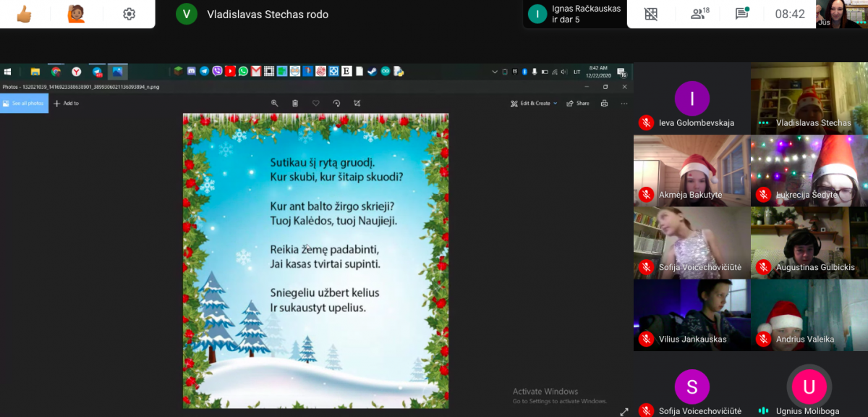Image resolution: width=868 pixels, height=417 pixels.
Task: Rotate the photo
Action: tap(336, 104)
